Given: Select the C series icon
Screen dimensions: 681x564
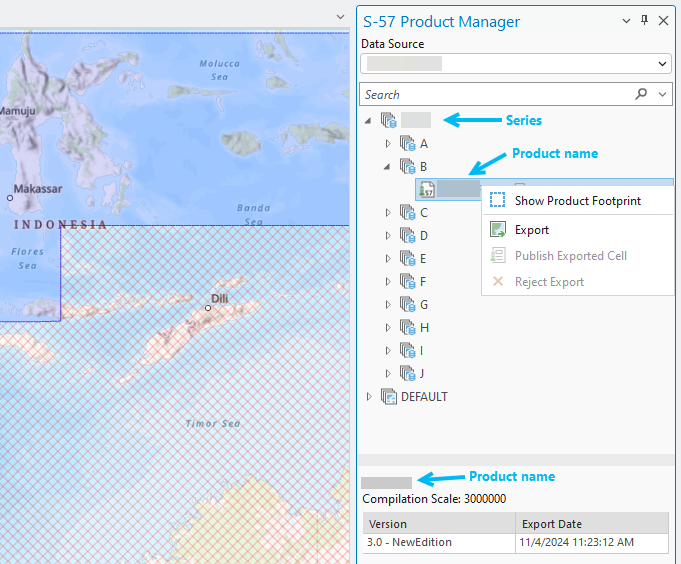Looking at the screenshot, I should coord(407,212).
